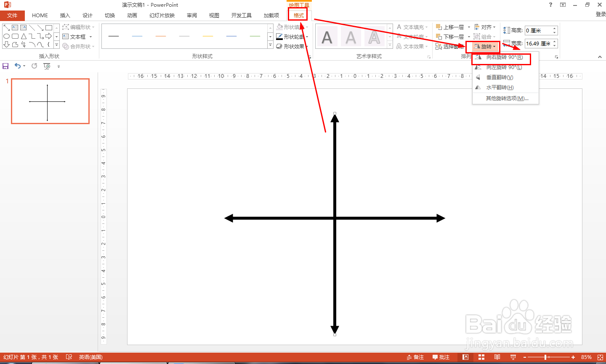
Task: Save the presentation with the floppy disk icon
Action: [5, 66]
